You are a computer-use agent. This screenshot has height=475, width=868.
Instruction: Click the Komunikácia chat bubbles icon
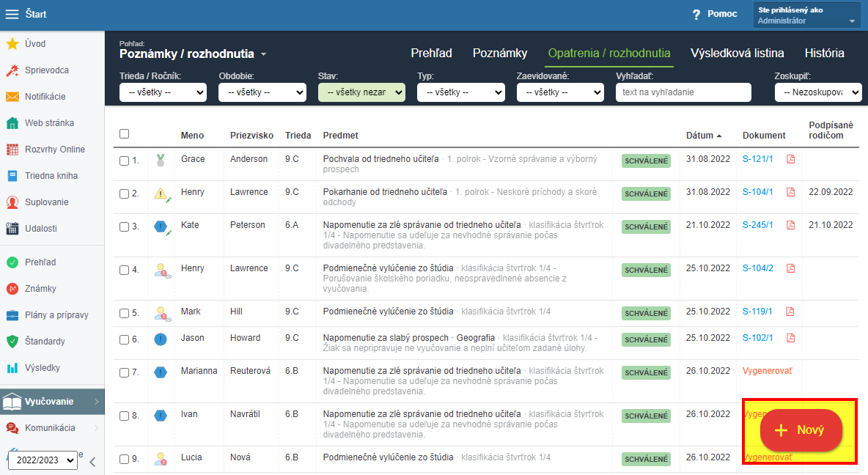point(12,428)
